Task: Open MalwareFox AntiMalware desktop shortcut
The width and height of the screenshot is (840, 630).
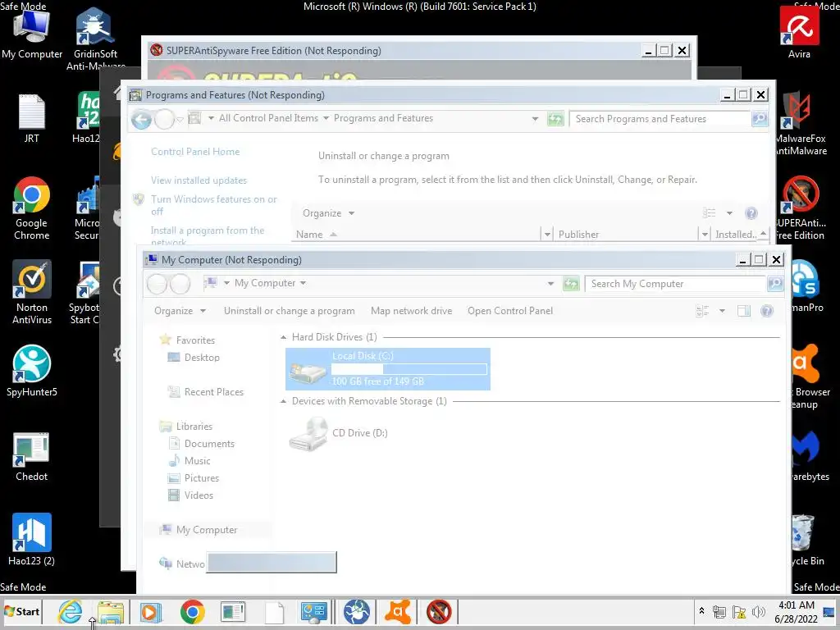Action: point(801,123)
